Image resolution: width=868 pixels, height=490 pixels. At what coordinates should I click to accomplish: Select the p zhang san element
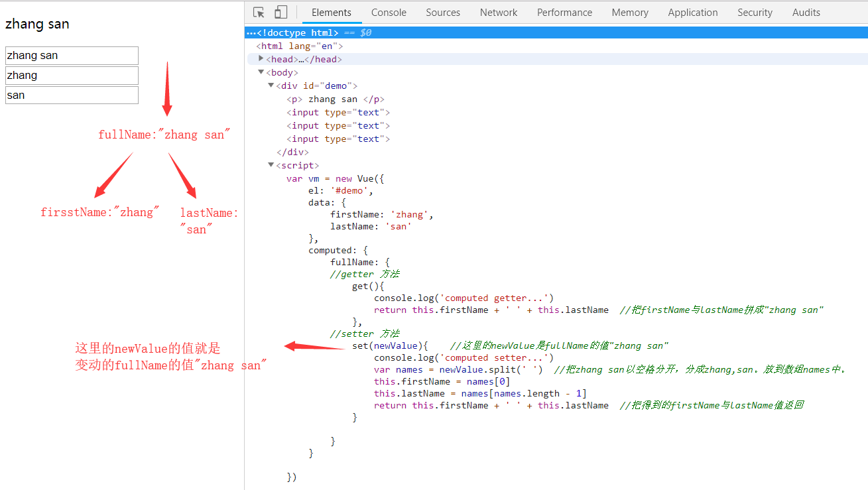click(x=336, y=99)
